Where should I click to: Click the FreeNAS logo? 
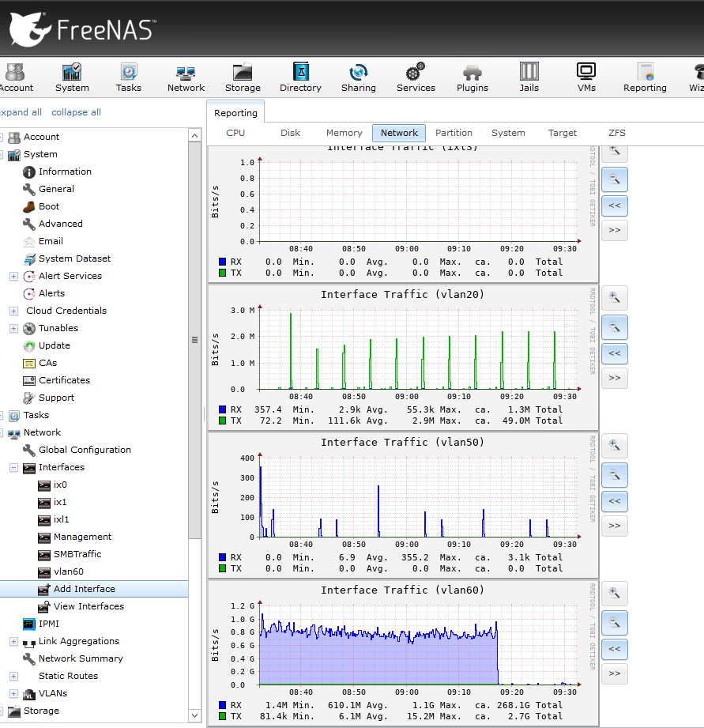click(x=83, y=29)
